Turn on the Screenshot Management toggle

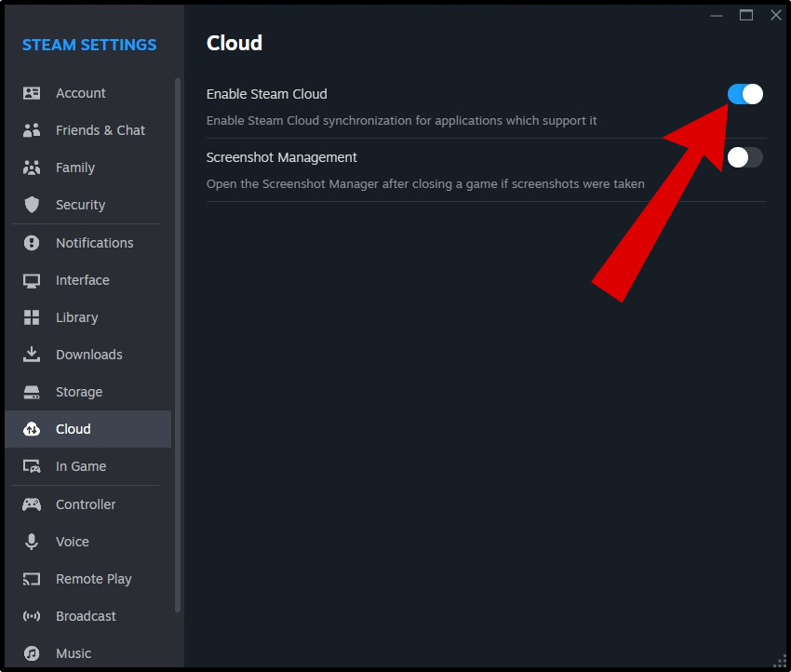coord(744,157)
